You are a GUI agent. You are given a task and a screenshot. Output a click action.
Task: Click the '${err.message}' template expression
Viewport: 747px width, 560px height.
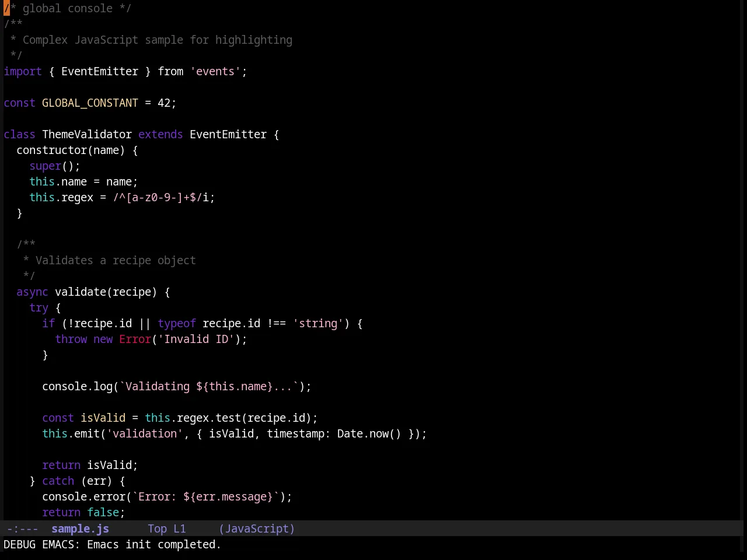[x=228, y=496]
